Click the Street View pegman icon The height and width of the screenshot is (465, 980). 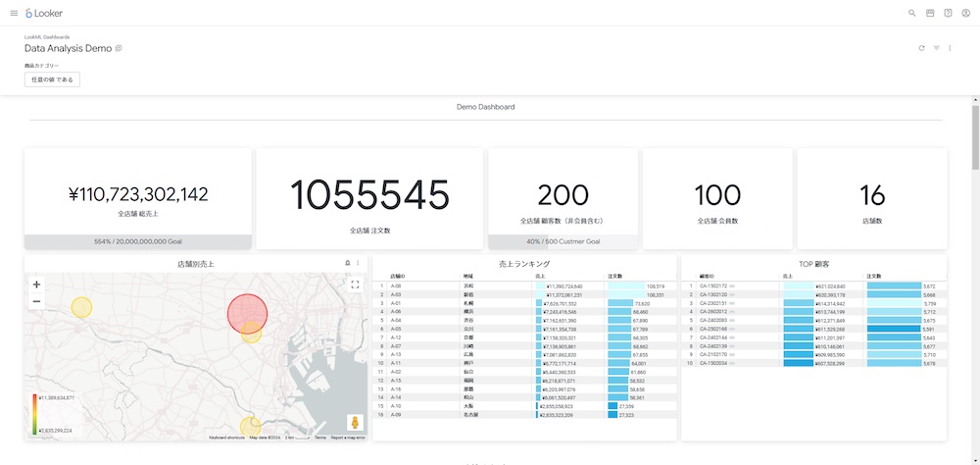click(354, 423)
